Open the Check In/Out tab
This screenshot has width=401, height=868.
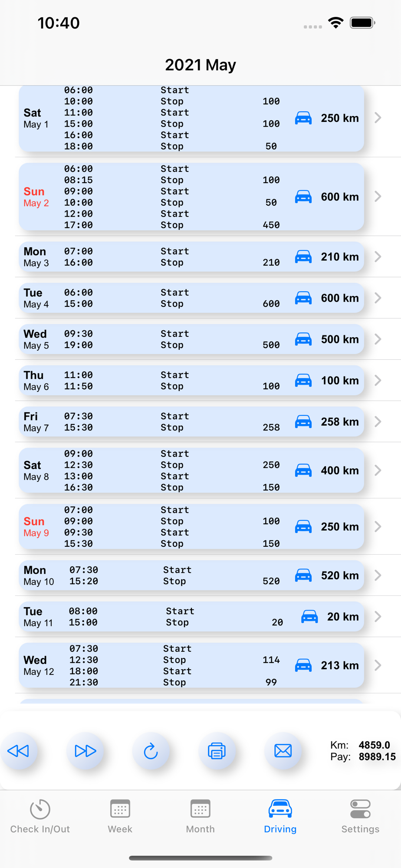40,816
